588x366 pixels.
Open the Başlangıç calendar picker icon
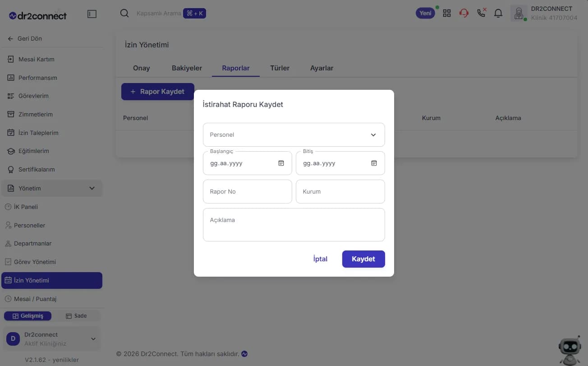pyautogui.click(x=281, y=163)
